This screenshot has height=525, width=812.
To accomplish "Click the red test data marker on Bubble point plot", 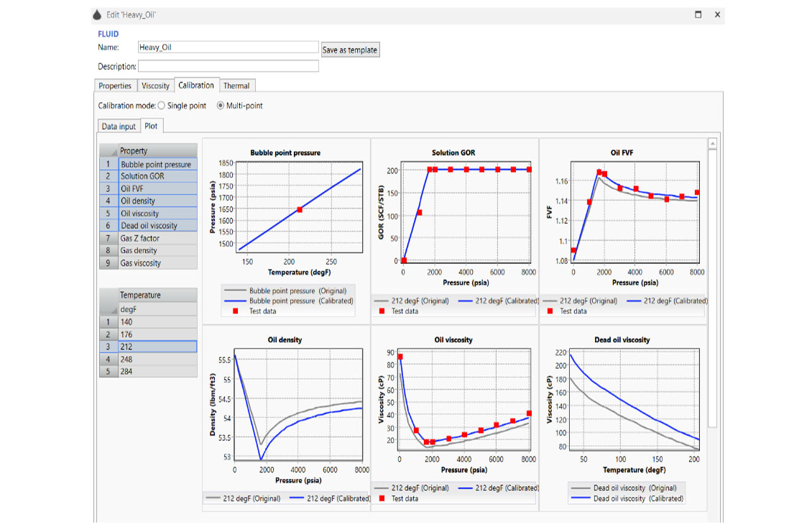I will (x=300, y=209).
